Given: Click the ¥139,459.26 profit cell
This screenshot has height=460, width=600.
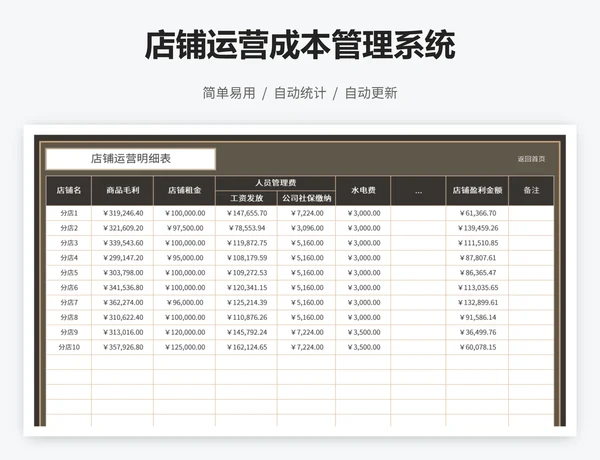Looking at the screenshot, I should (x=477, y=228).
